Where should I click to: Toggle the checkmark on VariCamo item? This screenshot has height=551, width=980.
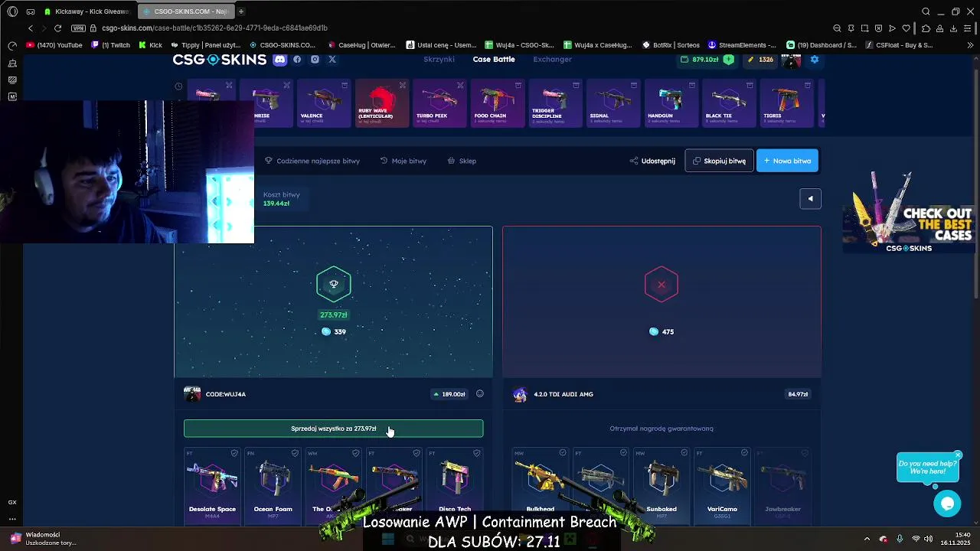coord(744,453)
